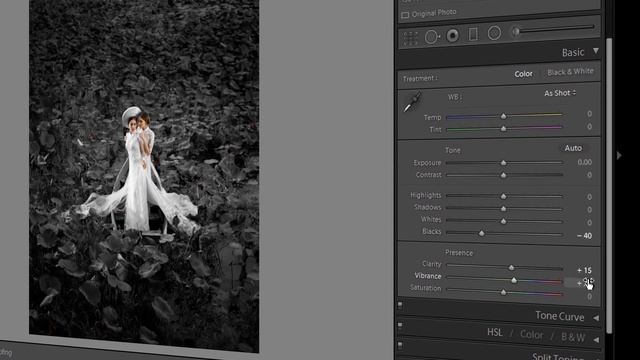Click the Blacks slider handle
Image resolution: width=640 pixels, height=360 pixels.
click(482, 233)
